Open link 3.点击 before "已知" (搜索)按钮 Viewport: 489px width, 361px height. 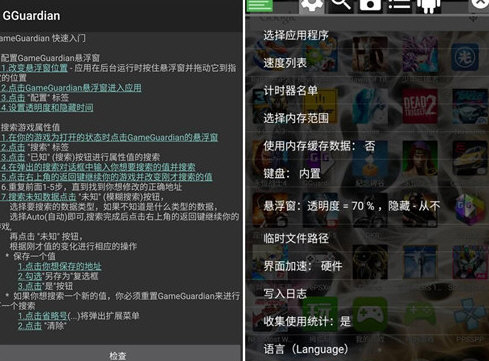(13, 157)
